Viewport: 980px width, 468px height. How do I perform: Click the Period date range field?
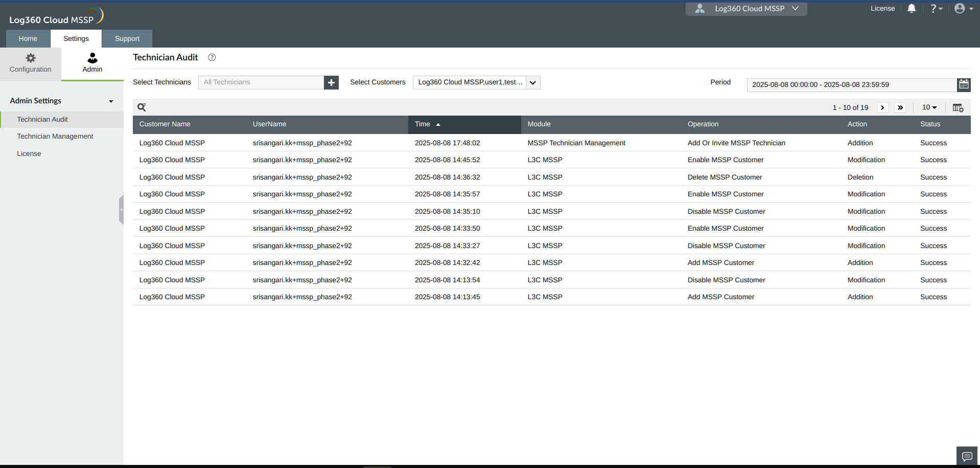point(852,85)
